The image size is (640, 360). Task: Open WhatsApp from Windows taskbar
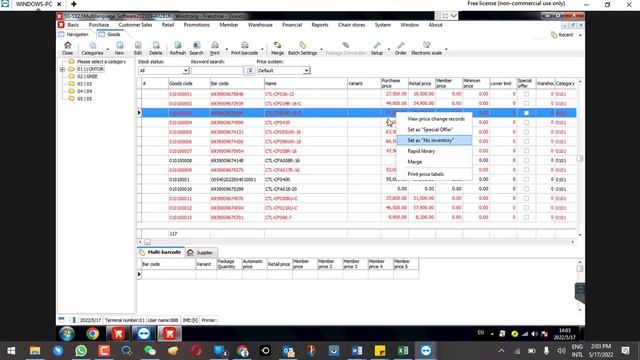tap(81, 351)
